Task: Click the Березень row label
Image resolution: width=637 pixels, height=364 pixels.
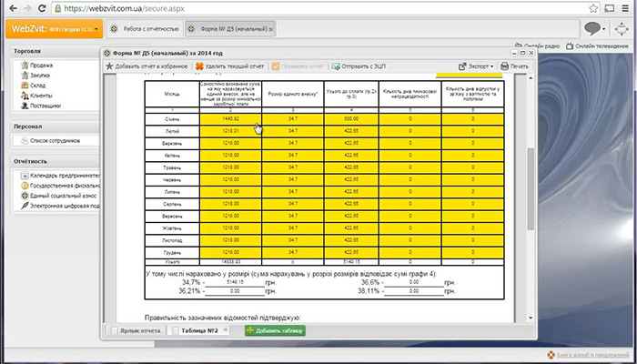Action: pyautogui.click(x=172, y=144)
